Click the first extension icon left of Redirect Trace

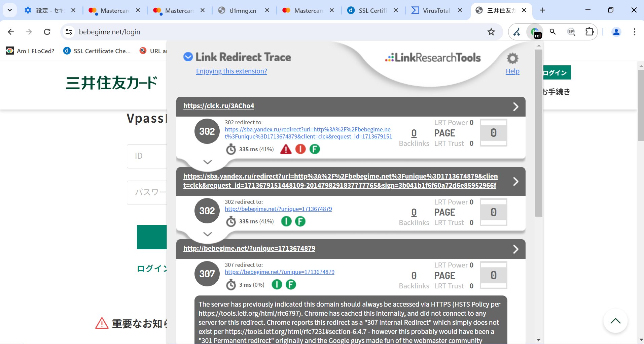point(517,32)
